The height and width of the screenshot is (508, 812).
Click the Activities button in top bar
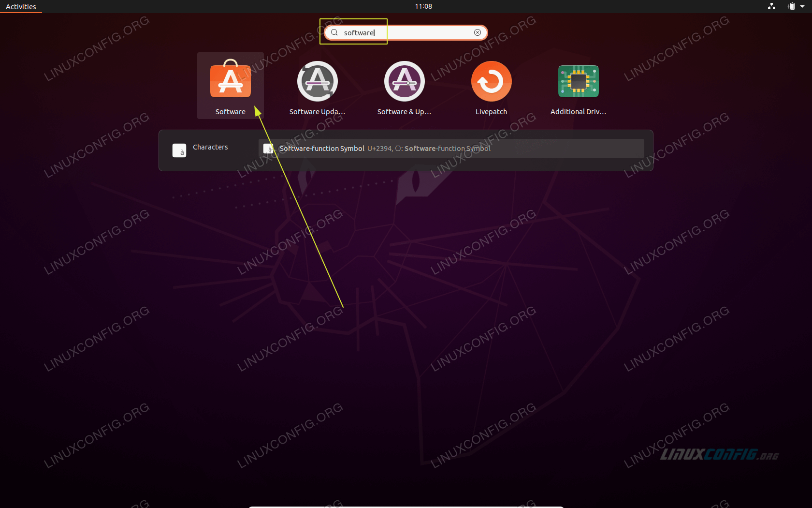point(21,6)
